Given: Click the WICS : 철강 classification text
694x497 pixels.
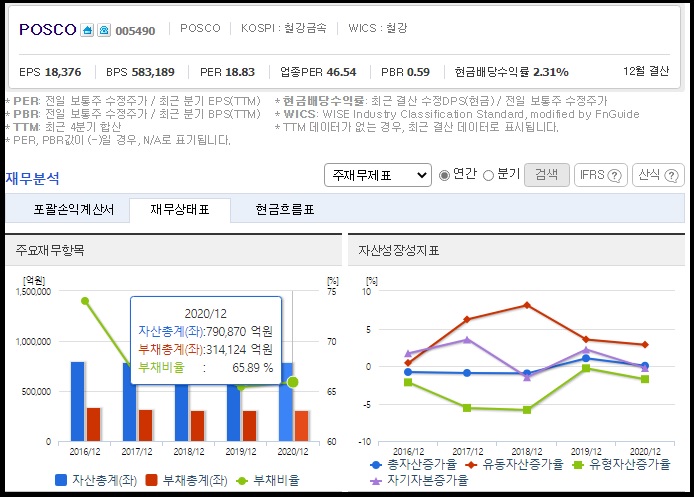Looking at the screenshot, I should (378, 28).
